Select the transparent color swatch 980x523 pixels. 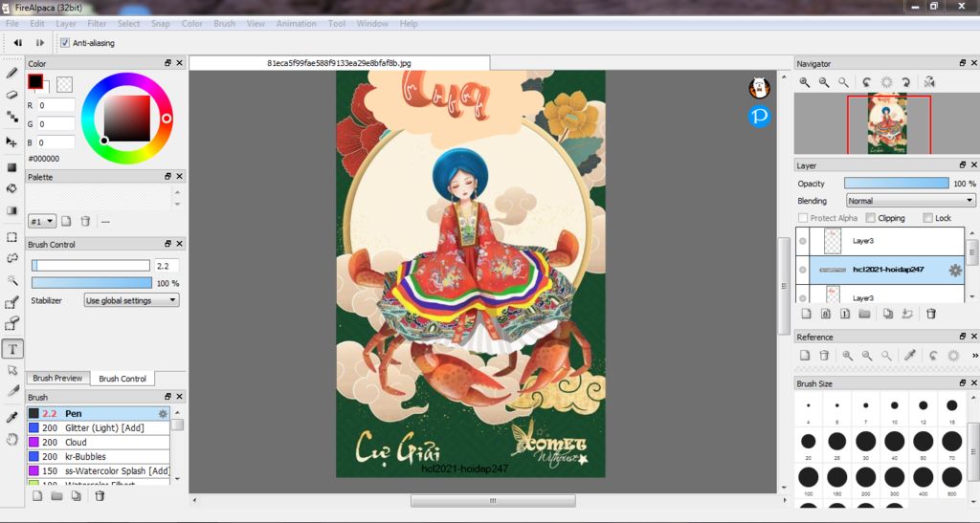(x=64, y=84)
